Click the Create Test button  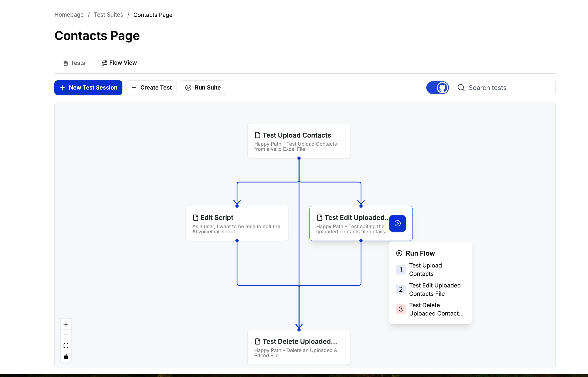pos(151,88)
